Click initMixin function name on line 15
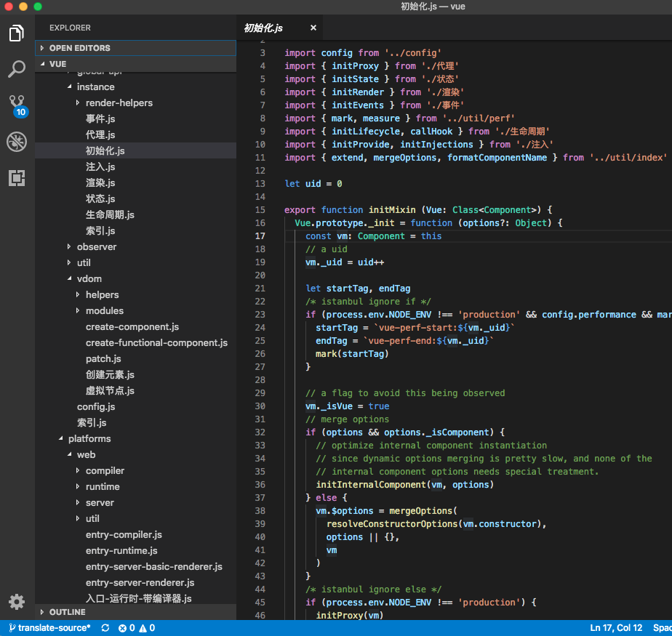 click(392, 210)
